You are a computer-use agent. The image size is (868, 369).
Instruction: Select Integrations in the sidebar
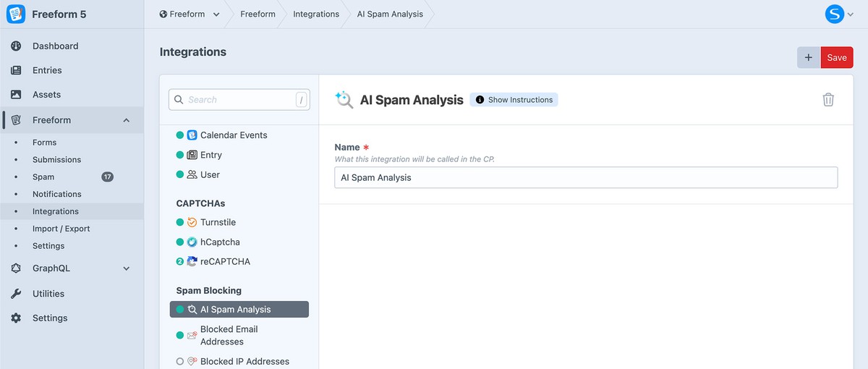click(72, 211)
